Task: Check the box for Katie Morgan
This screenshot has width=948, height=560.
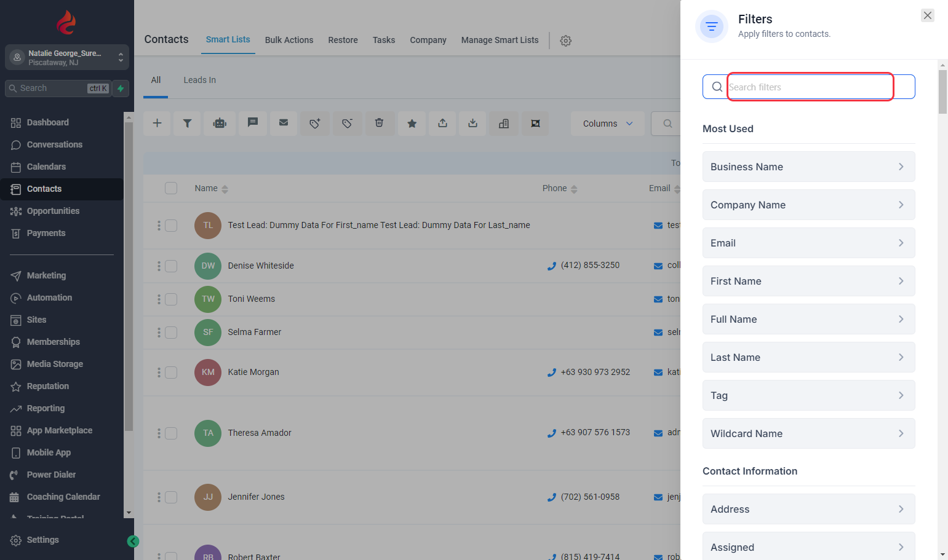Action: pos(171,373)
